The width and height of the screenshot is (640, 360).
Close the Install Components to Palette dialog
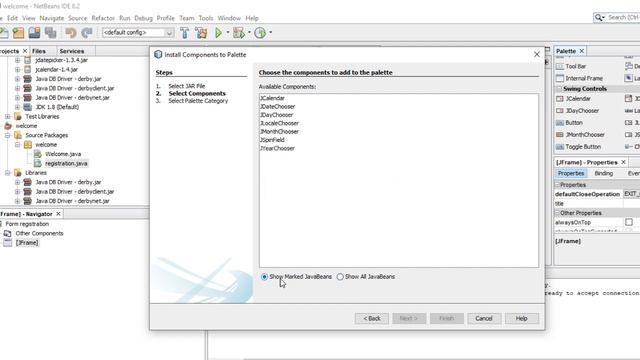[537, 54]
